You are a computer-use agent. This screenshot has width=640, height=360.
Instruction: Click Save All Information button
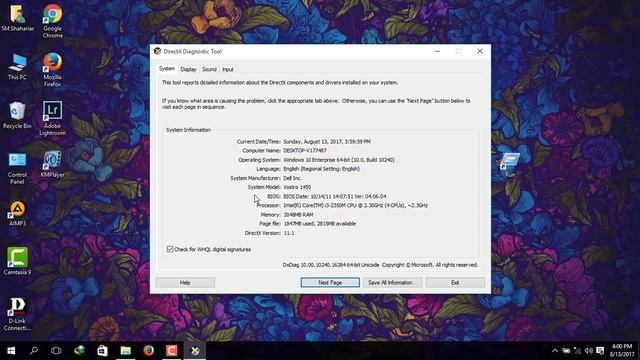click(x=392, y=282)
